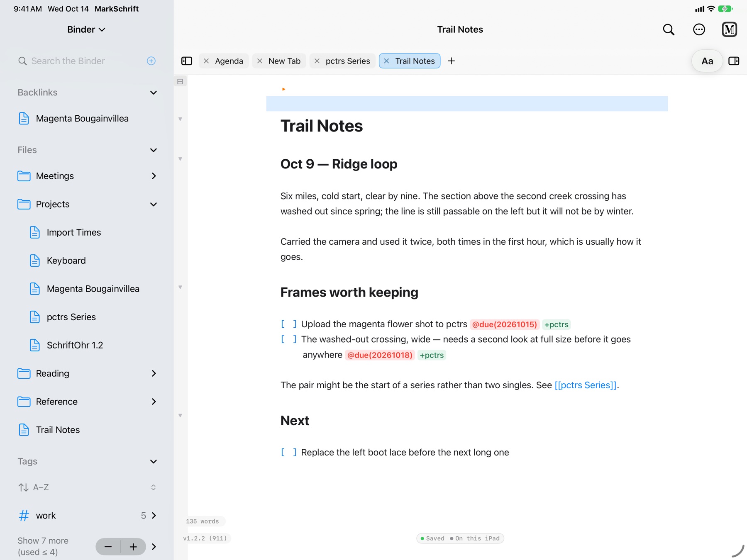Open SchriftOhr 1.2 document

coord(75,345)
